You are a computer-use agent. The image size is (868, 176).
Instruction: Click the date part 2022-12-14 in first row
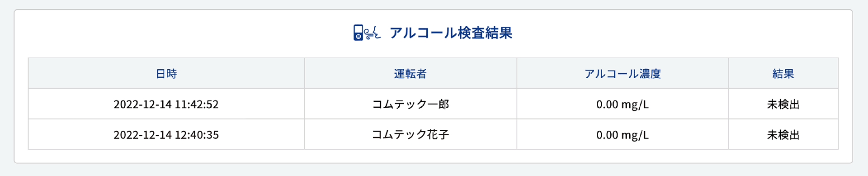pyautogui.click(x=142, y=104)
